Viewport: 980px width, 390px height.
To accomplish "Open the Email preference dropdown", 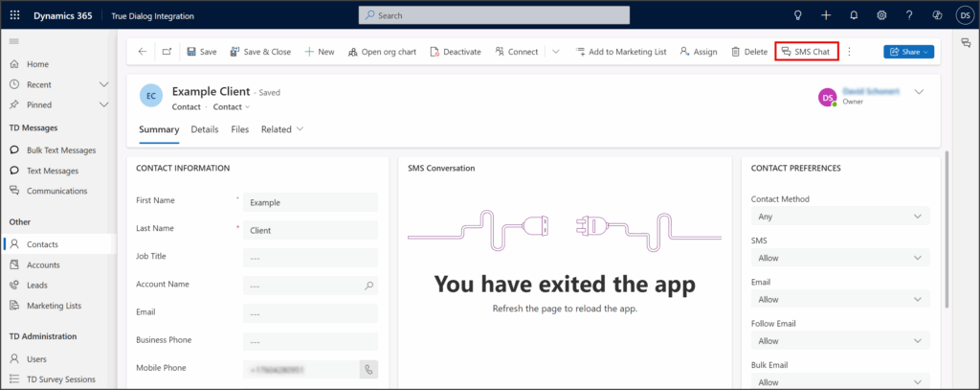I will (840, 299).
